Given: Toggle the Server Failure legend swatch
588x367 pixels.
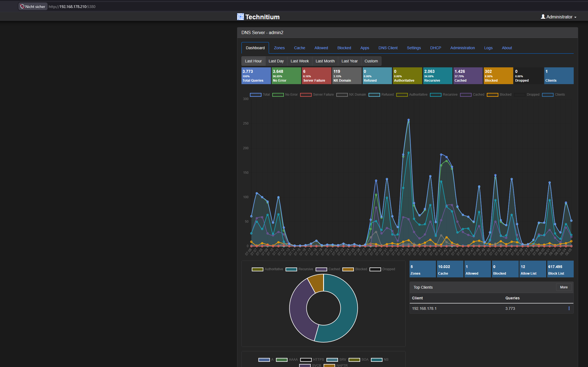Looking at the screenshot, I should click(306, 95).
